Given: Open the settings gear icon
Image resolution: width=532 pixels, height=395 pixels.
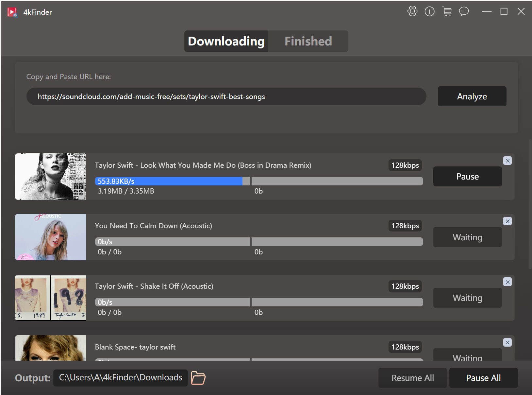Looking at the screenshot, I should tap(412, 11).
